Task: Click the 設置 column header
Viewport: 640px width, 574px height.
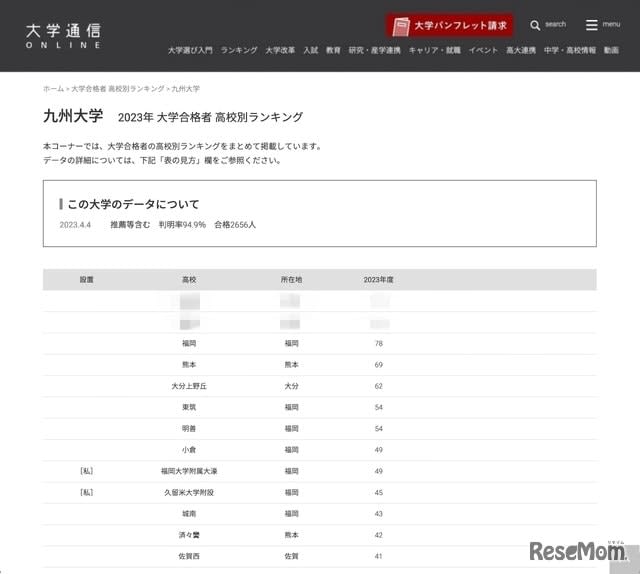Action: point(87,280)
